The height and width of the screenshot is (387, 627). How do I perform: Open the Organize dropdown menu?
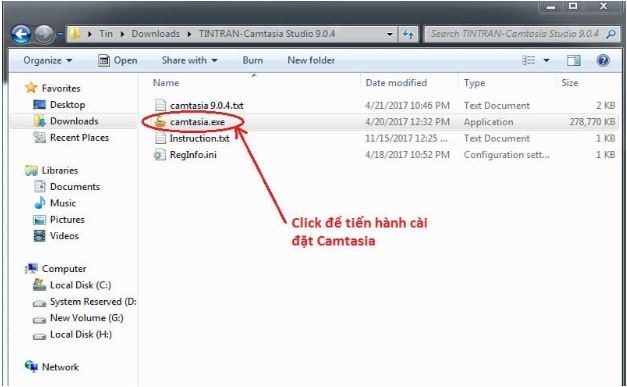(48, 60)
